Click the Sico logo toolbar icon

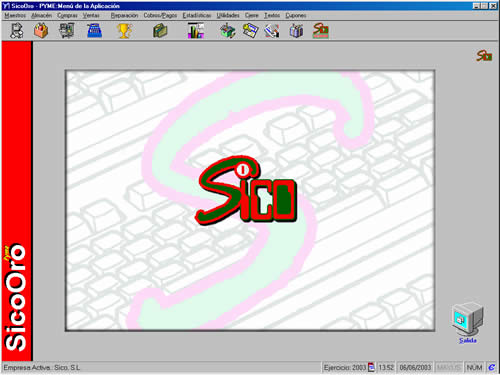(321, 31)
